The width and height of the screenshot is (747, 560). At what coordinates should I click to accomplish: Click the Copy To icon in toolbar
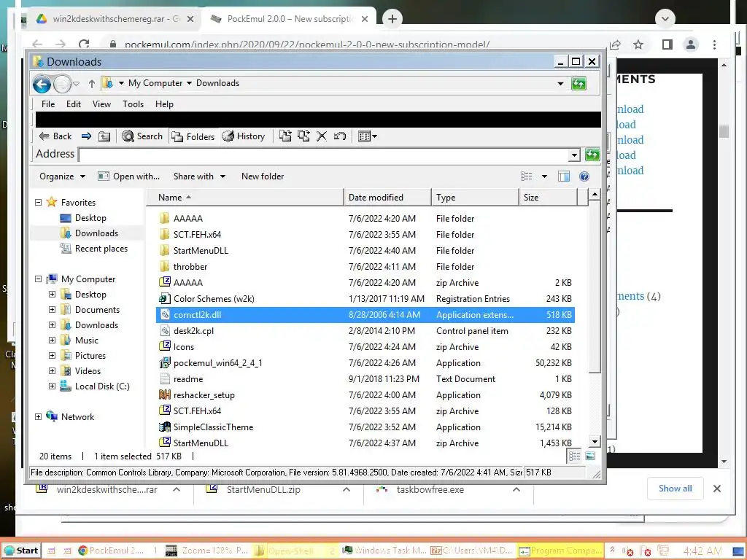tap(303, 136)
